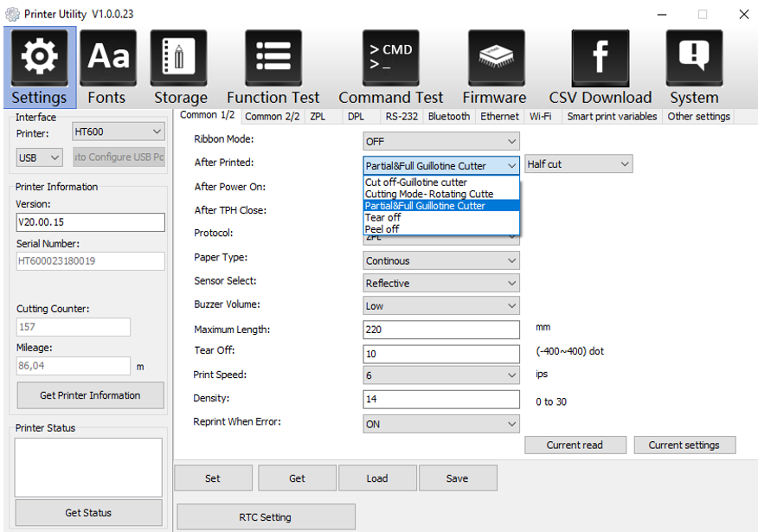
Task: Switch to the Common 2/2 tab
Action: tap(273, 117)
